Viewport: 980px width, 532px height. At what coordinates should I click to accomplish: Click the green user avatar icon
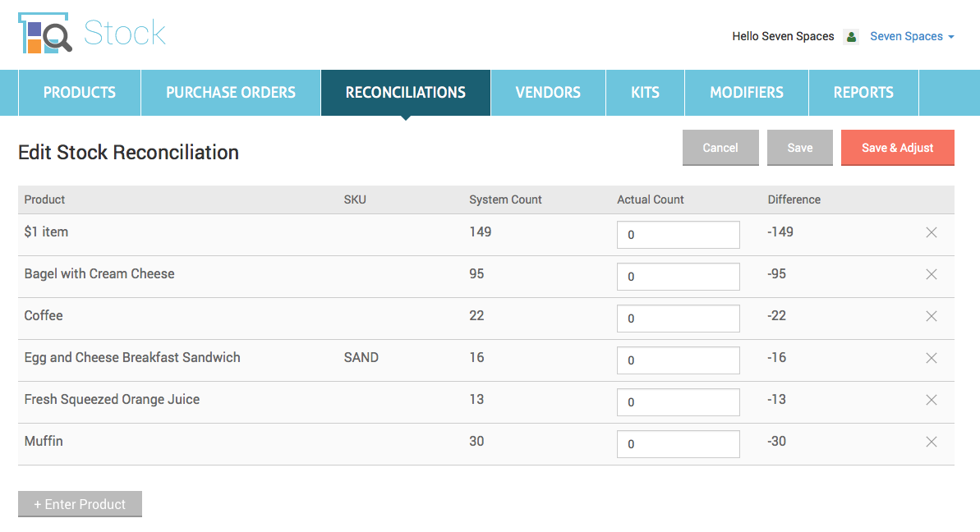click(x=851, y=36)
